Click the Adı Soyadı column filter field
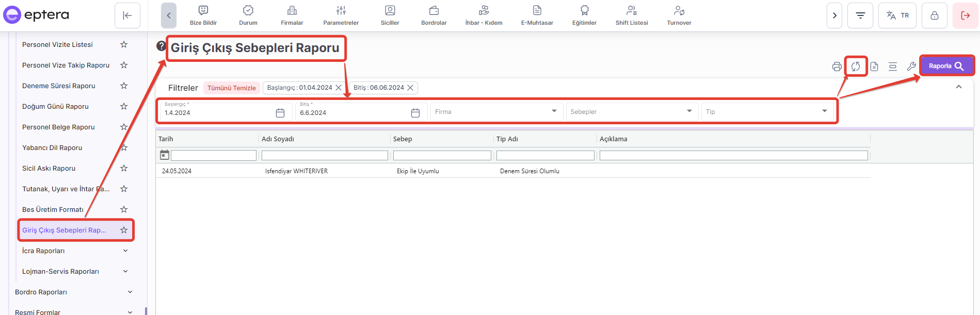This screenshot has height=315, width=980. click(x=325, y=155)
